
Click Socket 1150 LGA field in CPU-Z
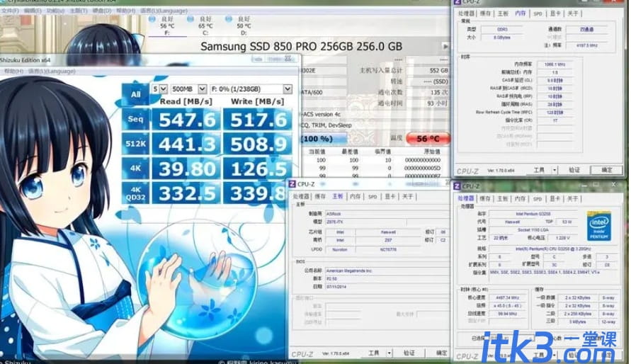533,229
